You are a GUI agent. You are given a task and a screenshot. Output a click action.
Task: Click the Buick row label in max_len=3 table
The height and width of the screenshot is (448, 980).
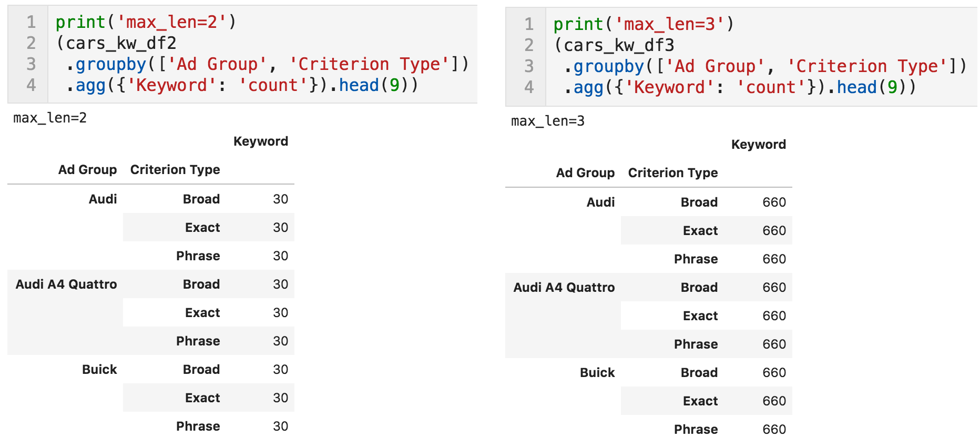(597, 373)
